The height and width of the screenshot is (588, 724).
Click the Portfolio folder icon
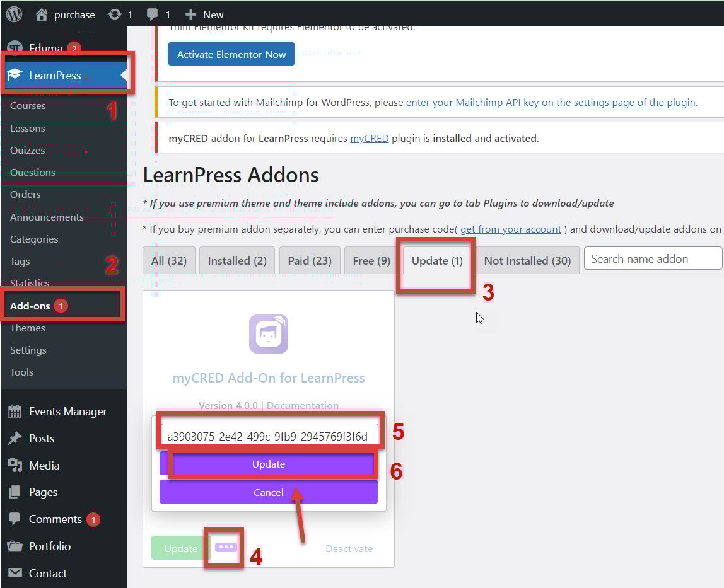[x=15, y=546]
